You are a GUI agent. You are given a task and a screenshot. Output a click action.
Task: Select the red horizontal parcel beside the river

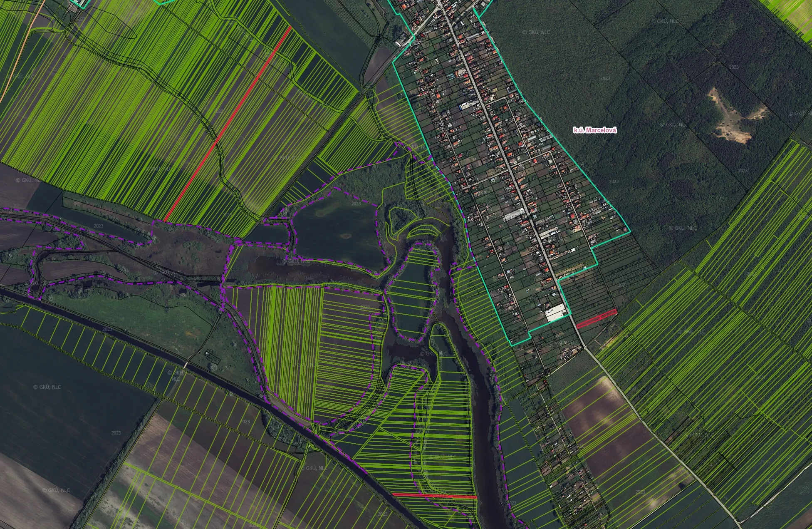tap(434, 496)
